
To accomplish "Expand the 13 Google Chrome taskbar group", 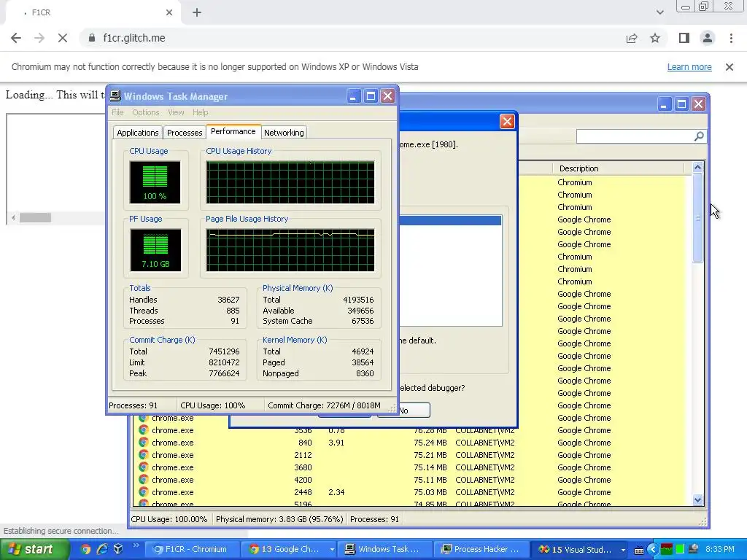I will [289, 550].
